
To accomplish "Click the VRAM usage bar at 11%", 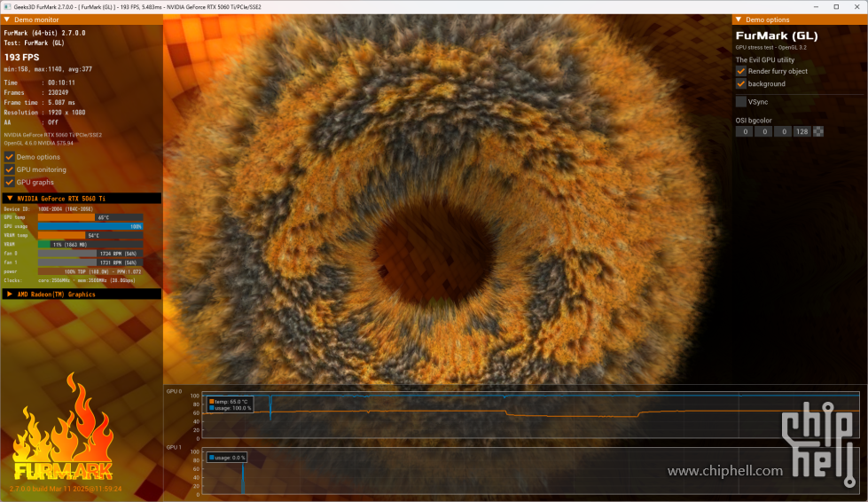I will tap(90, 244).
